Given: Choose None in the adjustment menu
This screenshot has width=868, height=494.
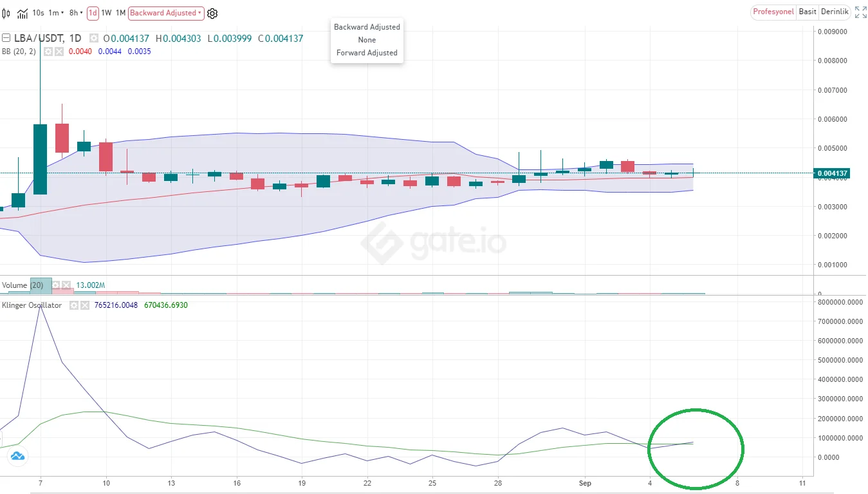Looking at the screenshot, I should [367, 40].
